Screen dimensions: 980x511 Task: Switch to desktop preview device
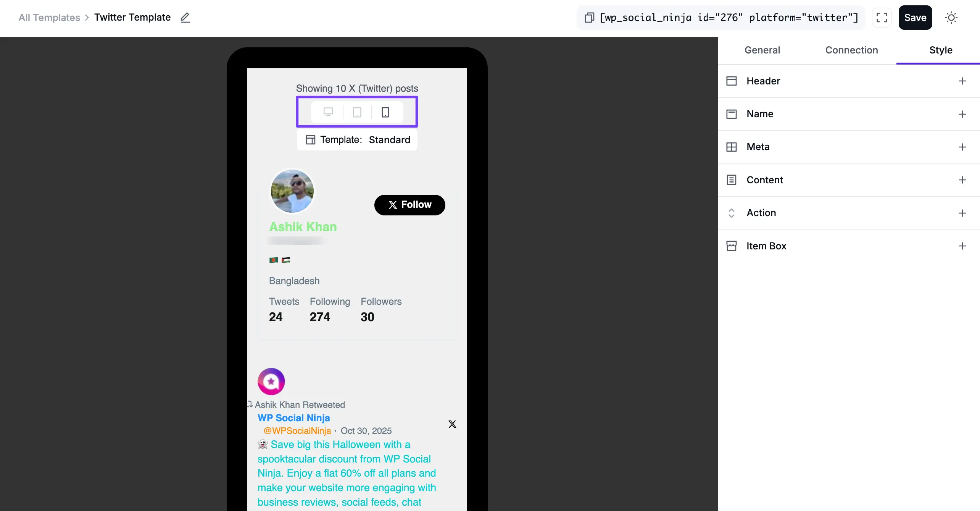pyautogui.click(x=328, y=112)
